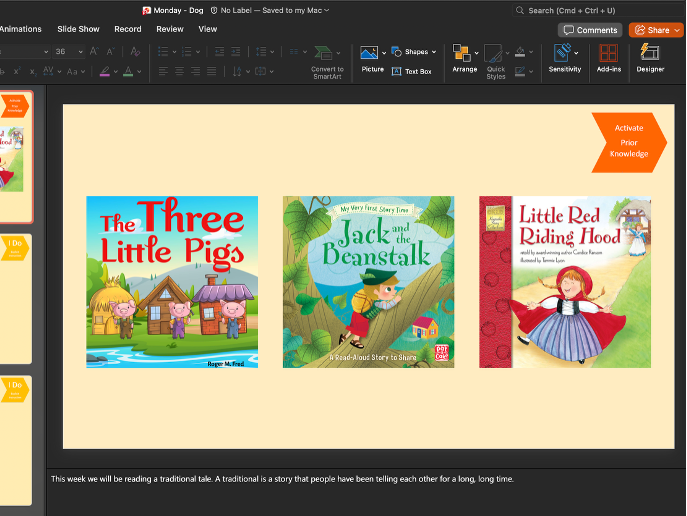Click the Shapes button
This screenshot has height=516, width=687.
tap(411, 52)
